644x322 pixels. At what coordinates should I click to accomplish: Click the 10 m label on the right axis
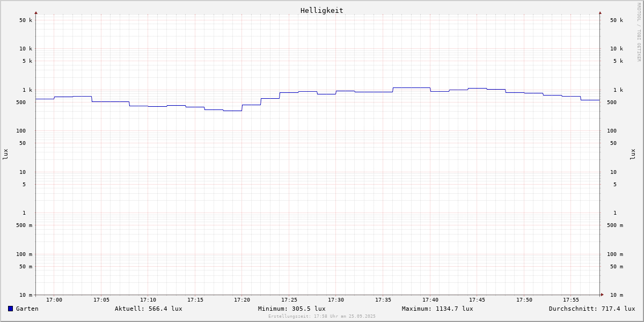617,295
